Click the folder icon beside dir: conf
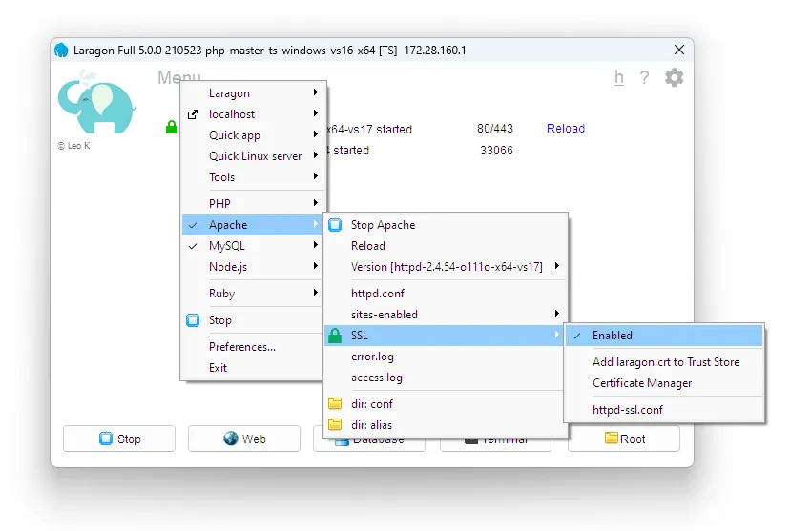 pos(334,404)
